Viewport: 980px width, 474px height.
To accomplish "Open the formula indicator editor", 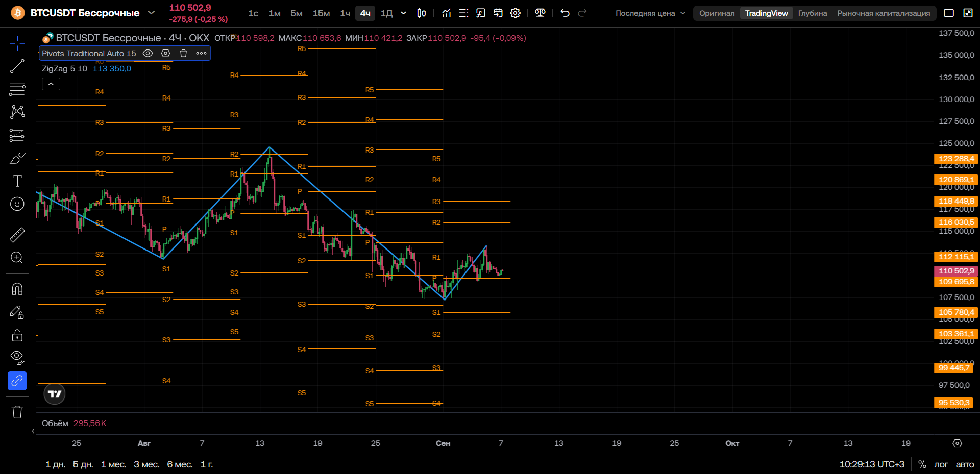I will tap(481, 13).
